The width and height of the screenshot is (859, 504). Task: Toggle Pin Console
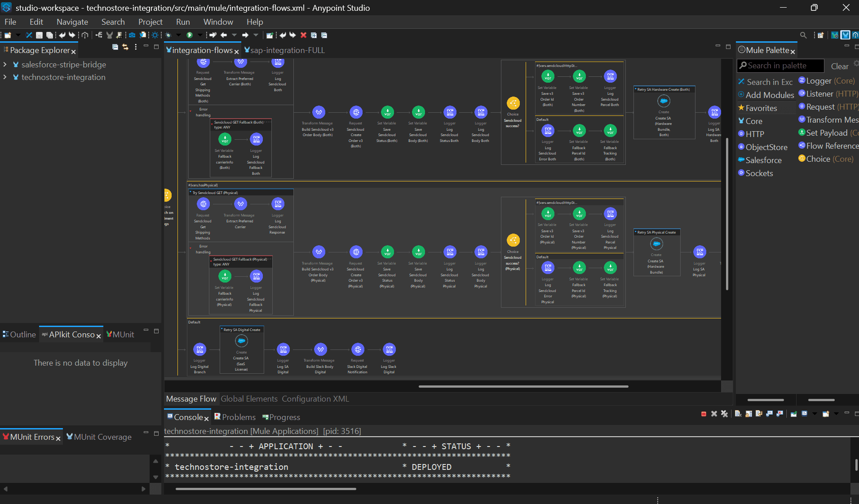(793, 414)
